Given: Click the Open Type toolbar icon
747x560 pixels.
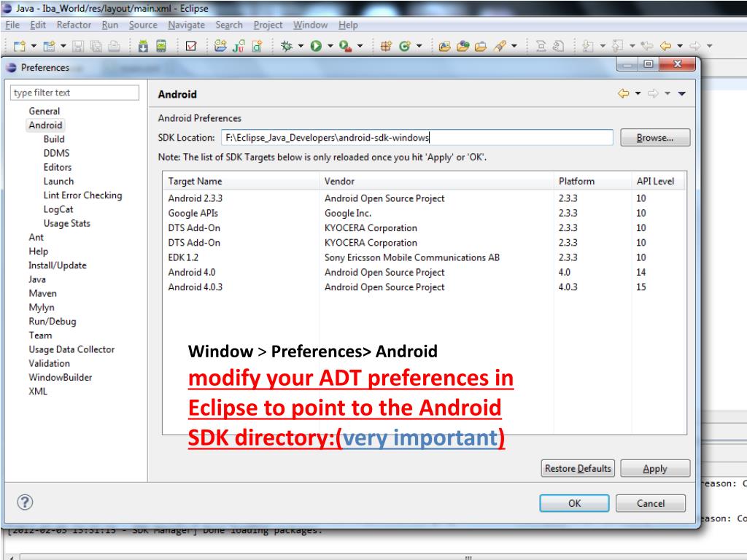Looking at the screenshot, I should coord(444,46).
